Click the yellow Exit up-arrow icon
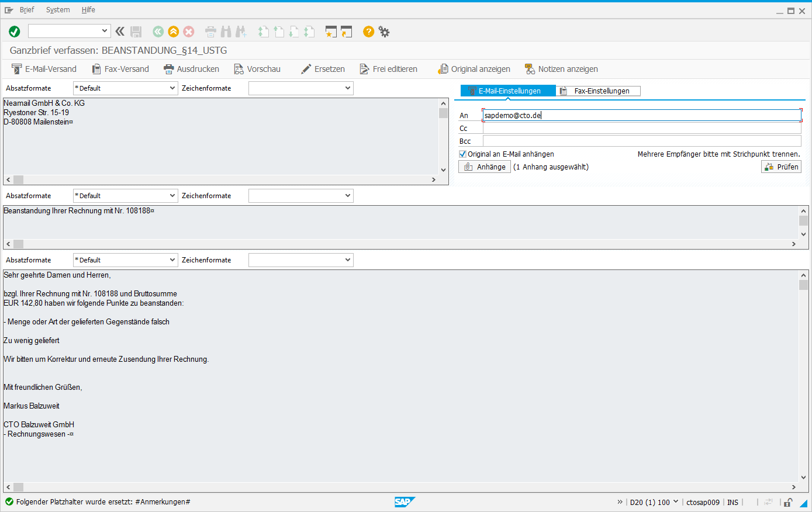Viewport: 812px width, 512px height. click(x=173, y=32)
